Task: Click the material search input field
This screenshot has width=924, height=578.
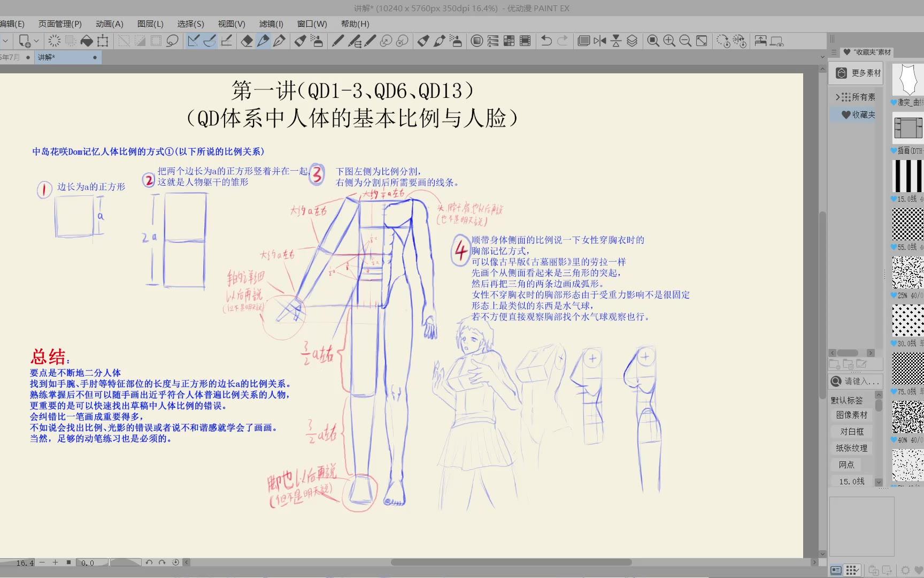Action: (x=861, y=381)
